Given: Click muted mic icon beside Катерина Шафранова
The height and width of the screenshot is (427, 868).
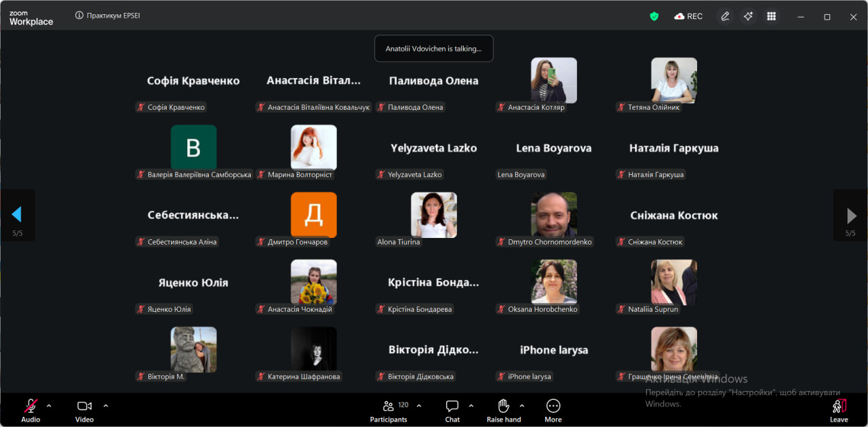Looking at the screenshot, I should click(261, 376).
